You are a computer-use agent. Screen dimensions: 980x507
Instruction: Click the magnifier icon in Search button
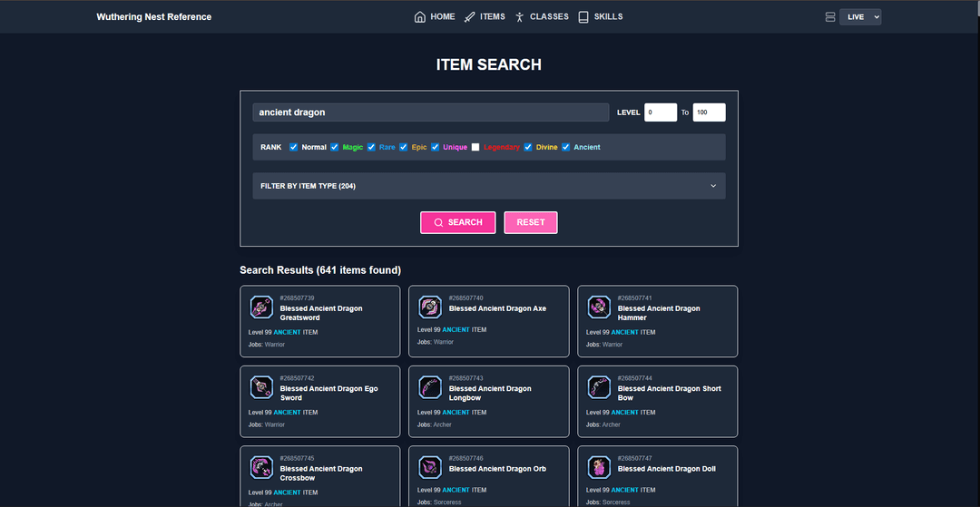coord(439,222)
